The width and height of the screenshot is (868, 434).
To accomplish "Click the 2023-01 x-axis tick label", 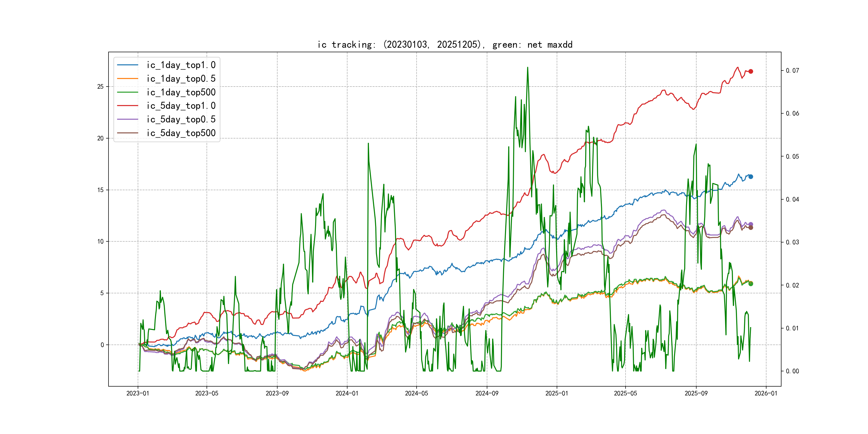I will 137,393.
